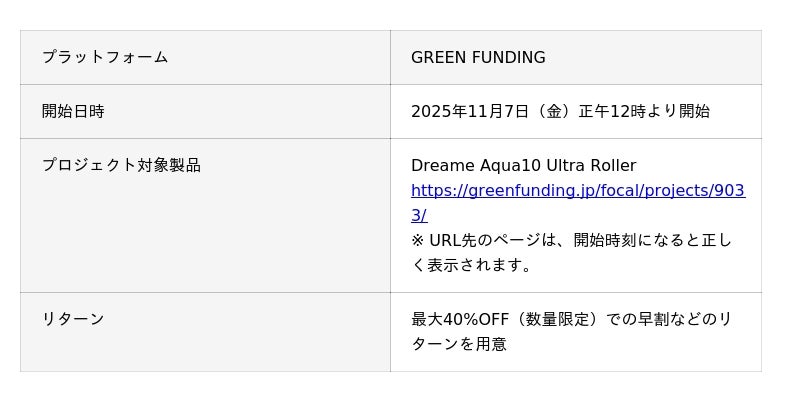
Task: Click the リターン row label
Action: tap(73, 319)
